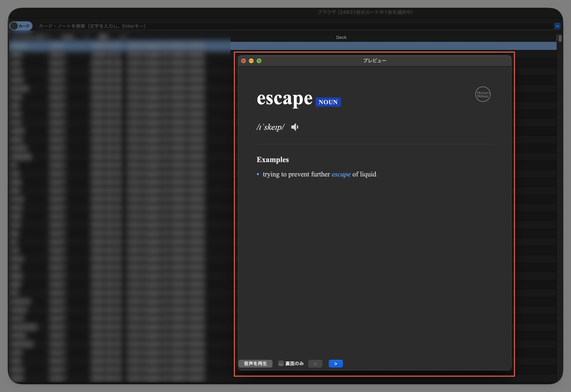Click the green zoom button of preview
The width and height of the screenshot is (571, 392).
(x=259, y=61)
